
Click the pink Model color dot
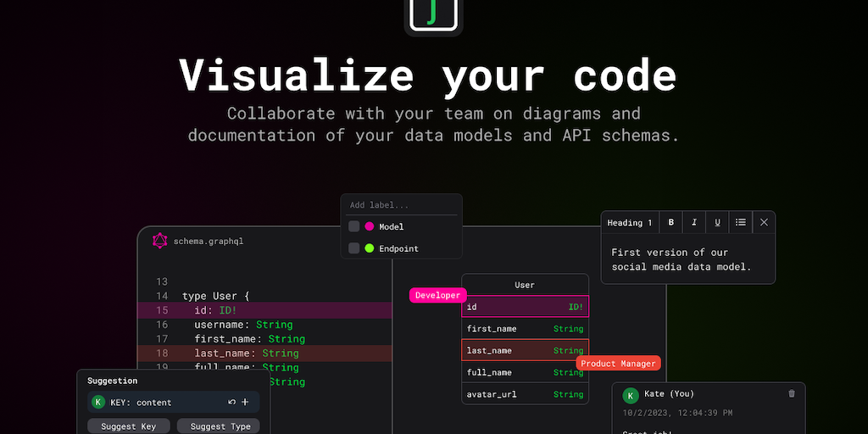[370, 226]
